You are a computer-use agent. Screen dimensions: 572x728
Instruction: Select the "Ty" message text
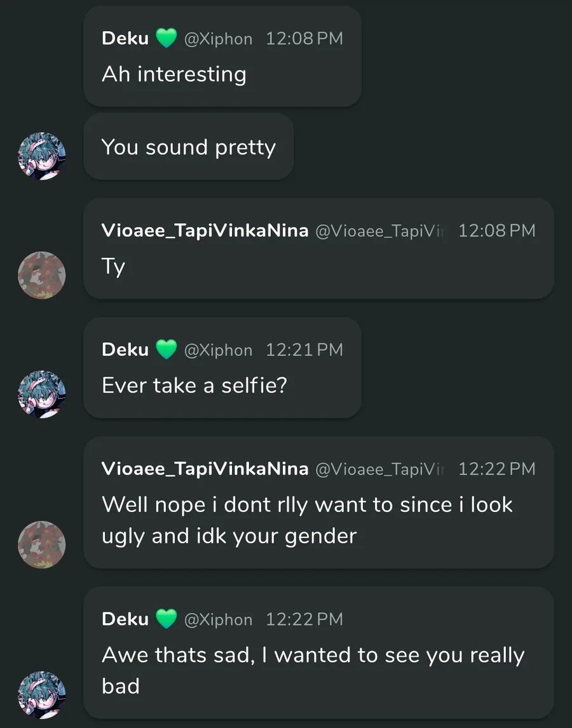113,267
